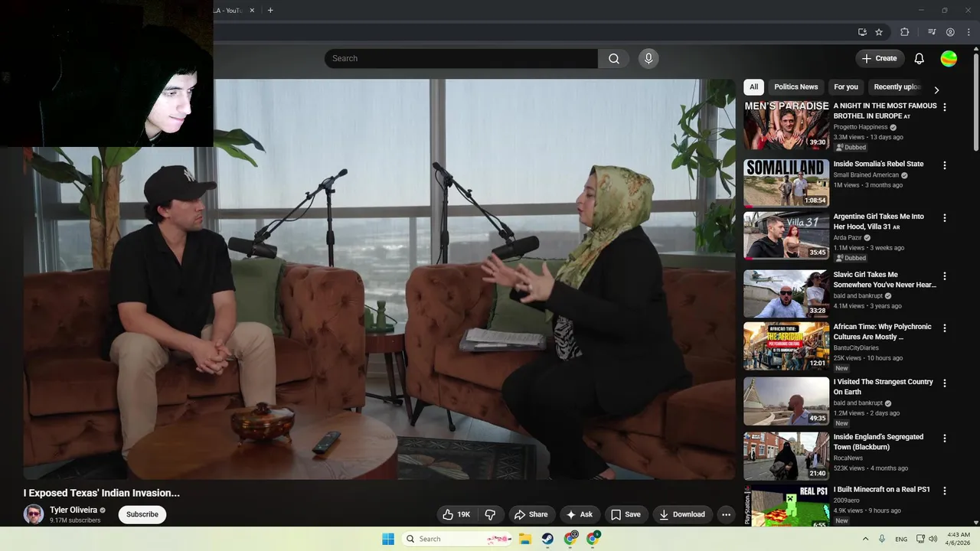Open Somaliland video thumbnail
Screen dimensions: 980x551
786,184
